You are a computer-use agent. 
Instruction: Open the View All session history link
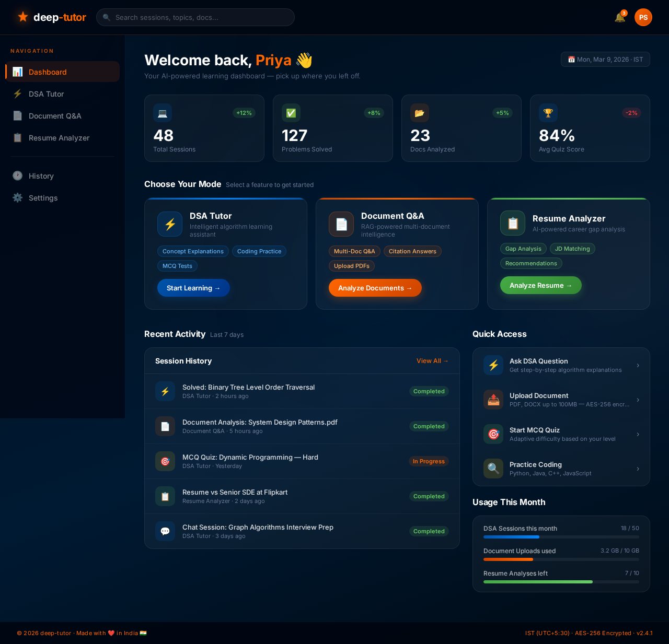click(432, 360)
